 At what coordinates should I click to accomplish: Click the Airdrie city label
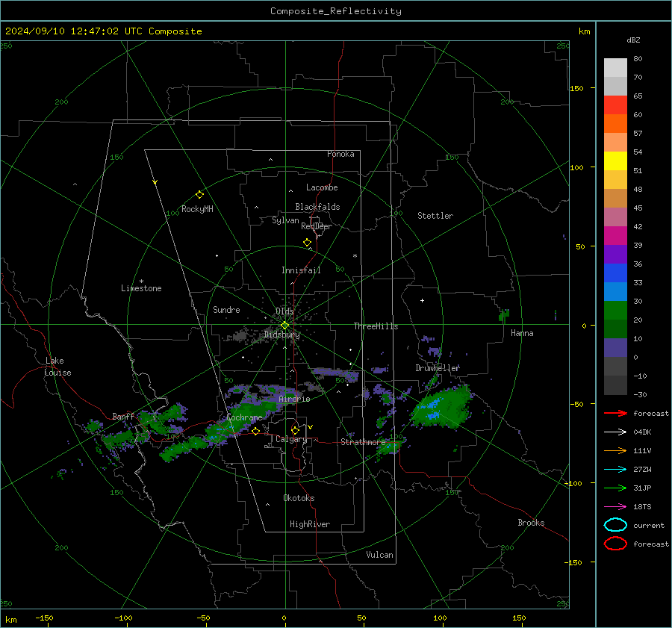[294, 399]
